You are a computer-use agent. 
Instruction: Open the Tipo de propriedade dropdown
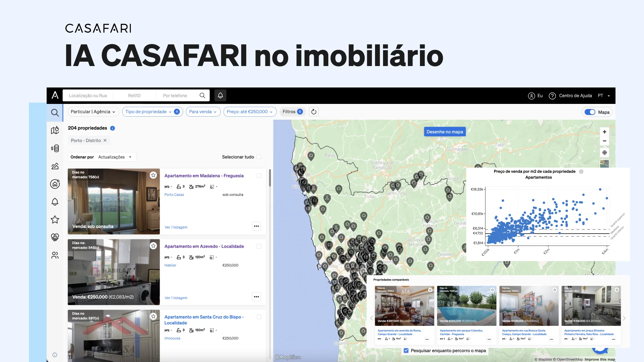[x=153, y=112]
